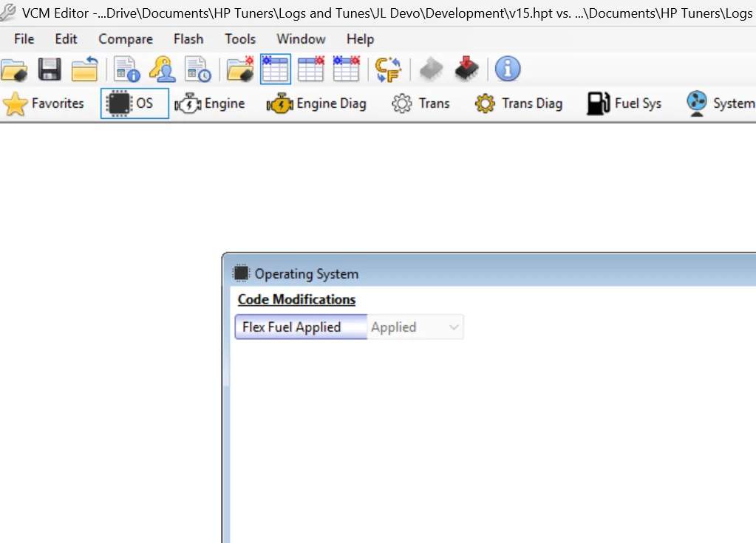Select the Flex Fuel Applied parameter label
The image size is (756, 543).
pos(301,327)
